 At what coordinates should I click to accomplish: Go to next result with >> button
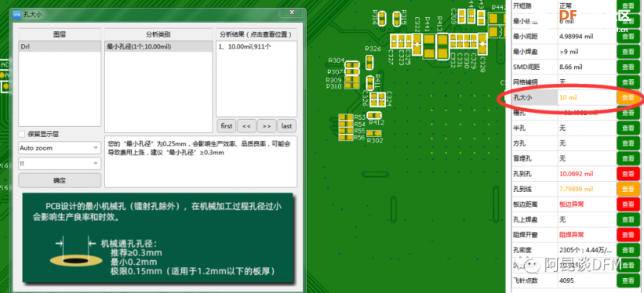tap(267, 126)
